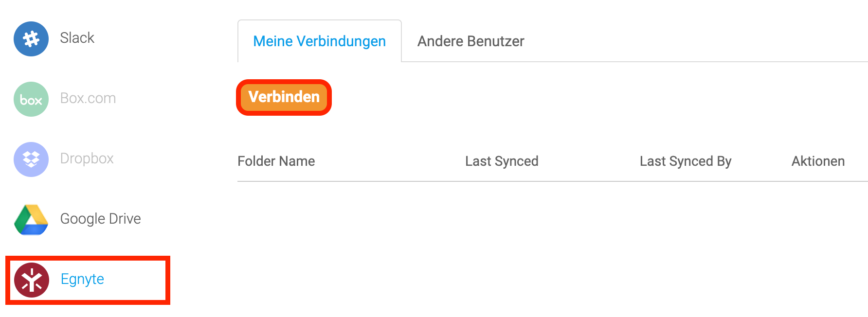The height and width of the screenshot is (317, 868).
Task: Click the Slack hashtag icon
Action: pyautogui.click(x=31, y=39)
